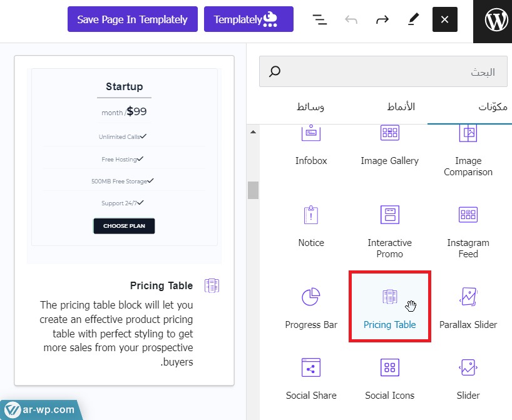This screenshot has height=420, width=512.
Task: Insert the Social Share block
Action: pyautogui.click(x=311, y=379)
